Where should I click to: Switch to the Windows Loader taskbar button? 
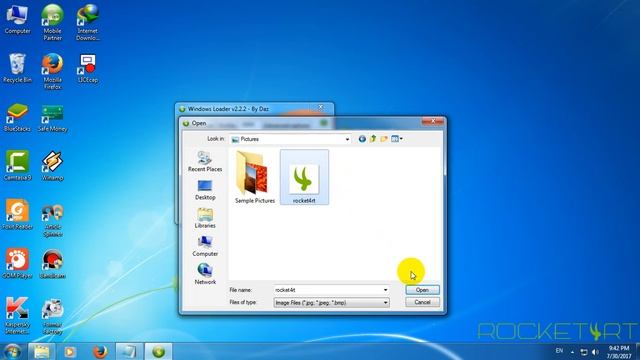158,351
